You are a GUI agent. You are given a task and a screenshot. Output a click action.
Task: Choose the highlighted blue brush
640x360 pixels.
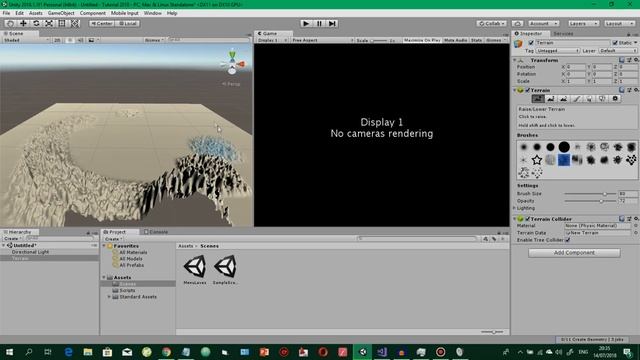click(564, 160)
